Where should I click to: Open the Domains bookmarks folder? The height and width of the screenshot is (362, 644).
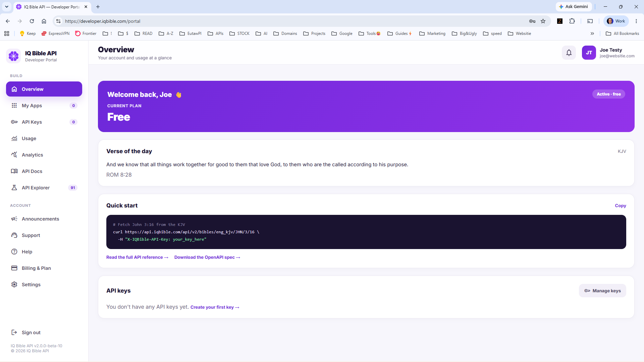(285, 34)
